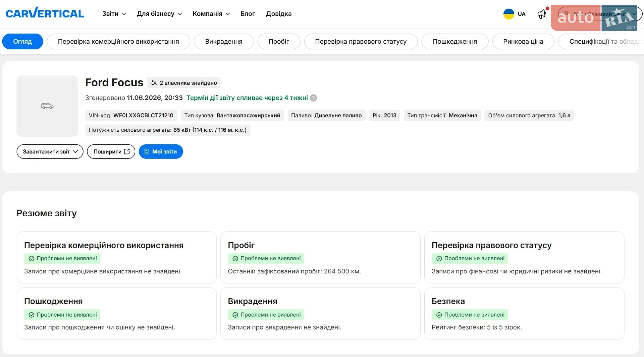Viewport: 644px width, 357px height.
Task: Click the Паливо Дизельне паливо chip
Action: 326,115
